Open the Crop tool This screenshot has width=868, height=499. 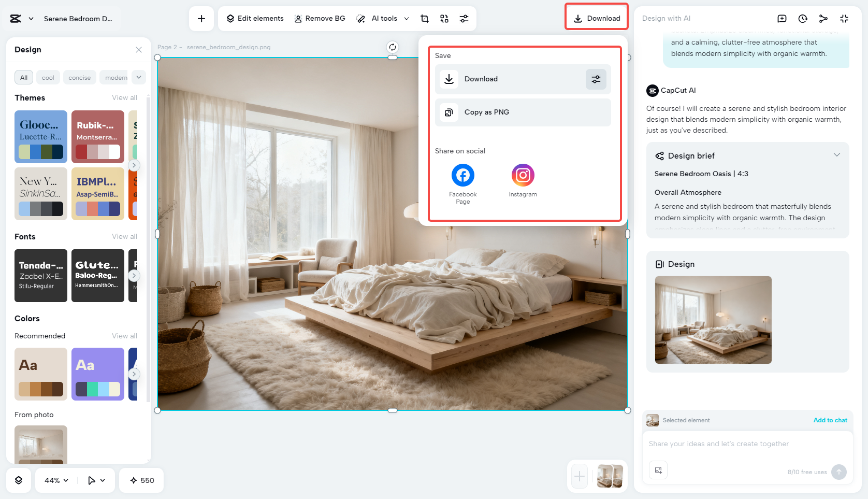tap(424, 18)
